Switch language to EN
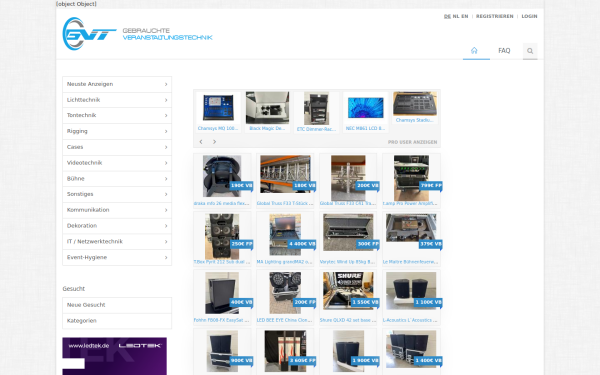Viewport: 600px width, 375px height. (465, 16)
